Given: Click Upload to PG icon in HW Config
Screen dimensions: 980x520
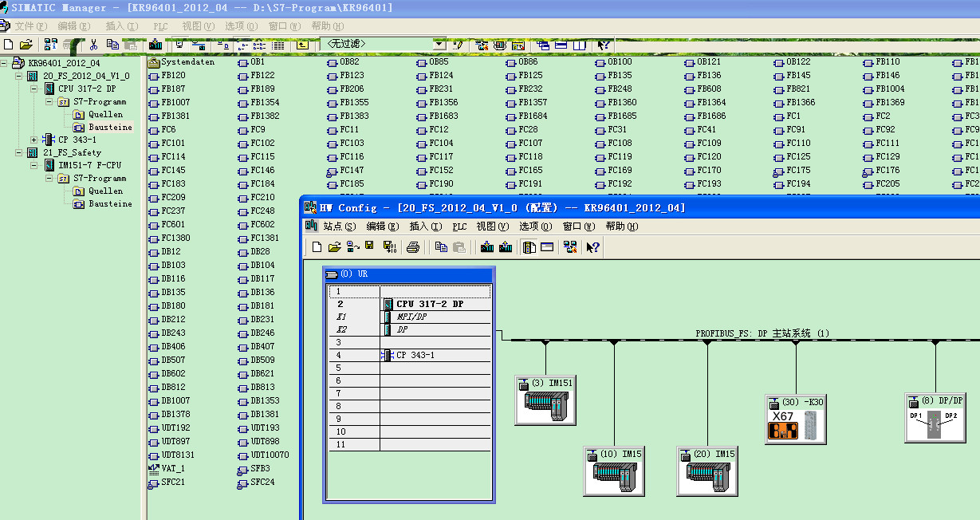Looking at the screenshot, I should [506, 247].
